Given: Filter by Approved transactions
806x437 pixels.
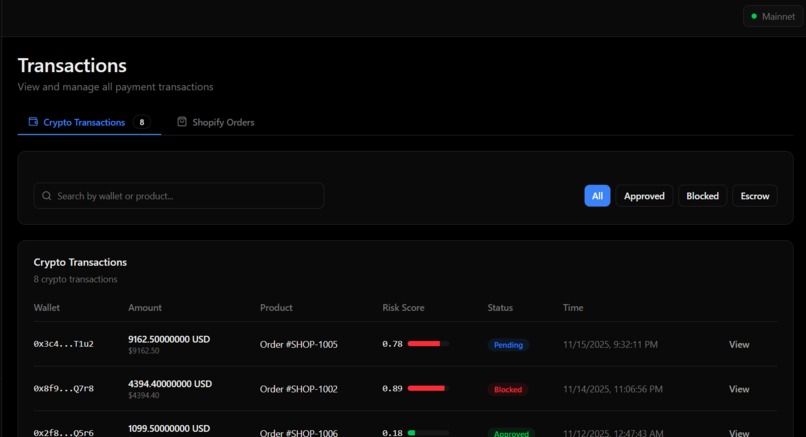Looking at the screenshot, I should (x=644, y=196).
